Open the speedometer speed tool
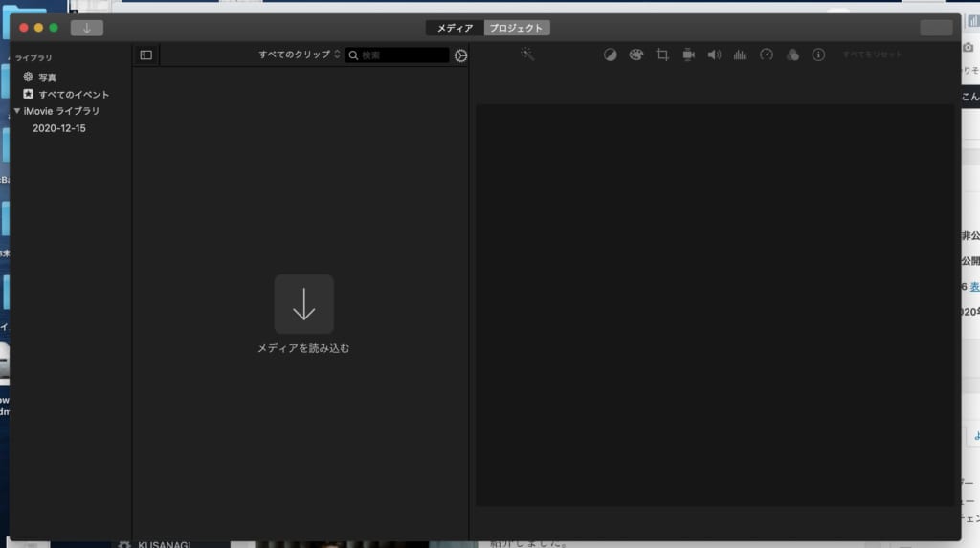The image size is (980, 548). pyautogui.click(x=766, y=55)
